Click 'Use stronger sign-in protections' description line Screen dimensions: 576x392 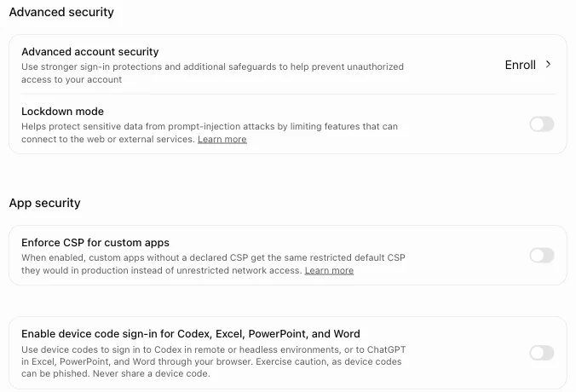212,66
